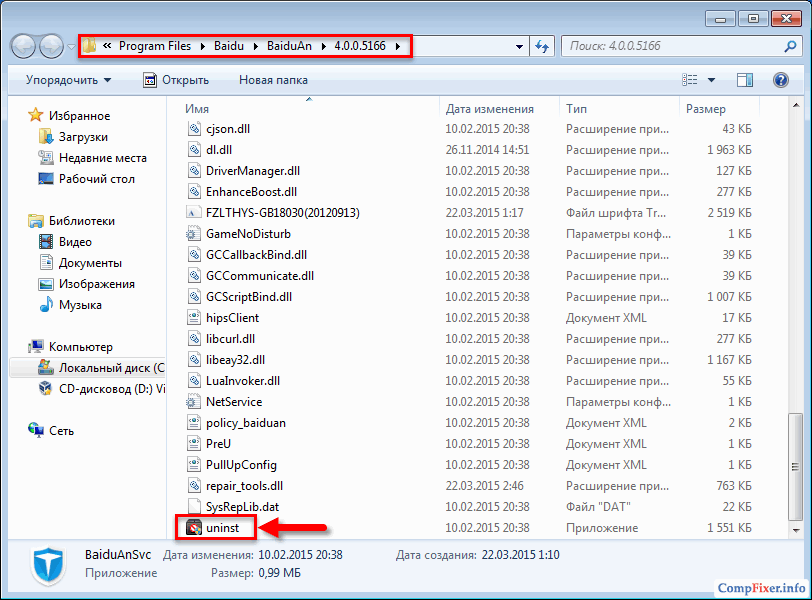Viewport: 812px width, 600px height.
Task: Select the hipsClient XML file icon
Action: click(194, 318)
